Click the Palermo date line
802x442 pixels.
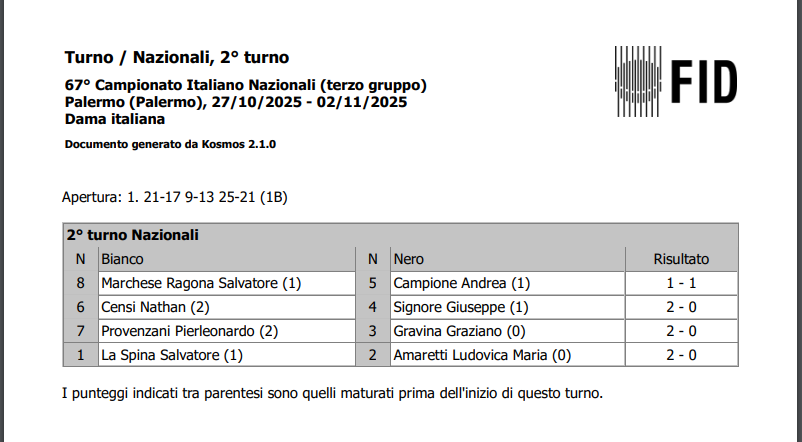[x=235, y=102]
